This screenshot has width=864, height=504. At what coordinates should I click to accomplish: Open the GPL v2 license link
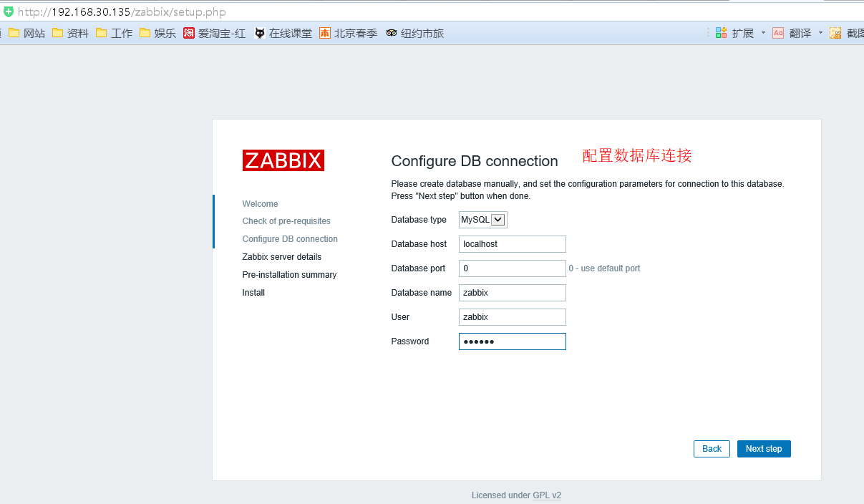pos(547,495)
